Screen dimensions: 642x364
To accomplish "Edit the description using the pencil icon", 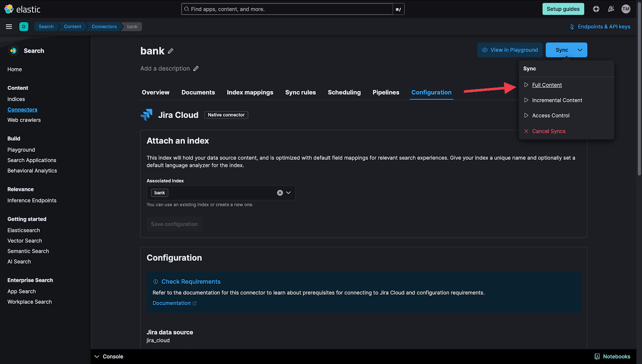I will tap(196, 68).
